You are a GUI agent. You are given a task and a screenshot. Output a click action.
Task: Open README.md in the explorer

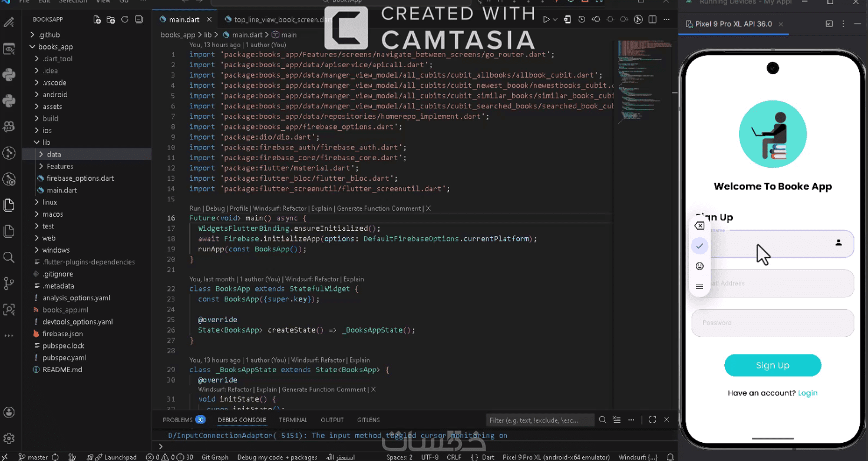coord(62,369)
